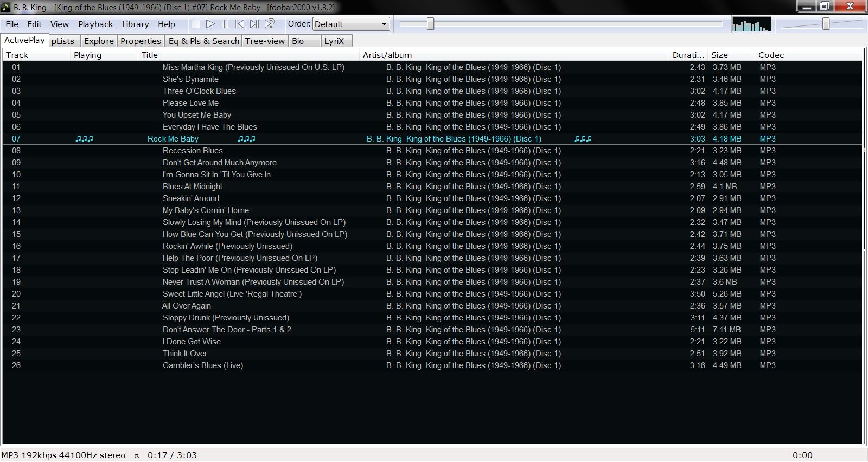Select track Never Trust A Woman

432,282
